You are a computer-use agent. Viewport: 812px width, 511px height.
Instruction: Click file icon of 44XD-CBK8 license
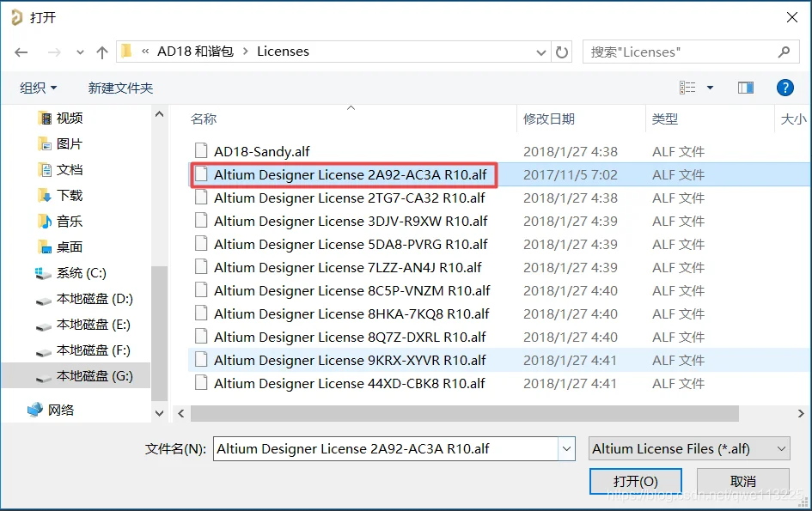click(x=201, y=382)
